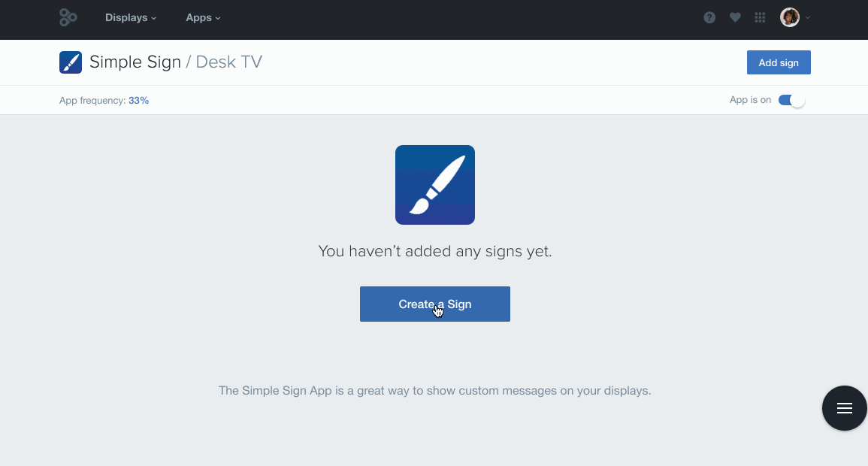Screen dimensions: 868x466
Task: Click the Desk TV breadcrumb text
Action: coord(229,62)
